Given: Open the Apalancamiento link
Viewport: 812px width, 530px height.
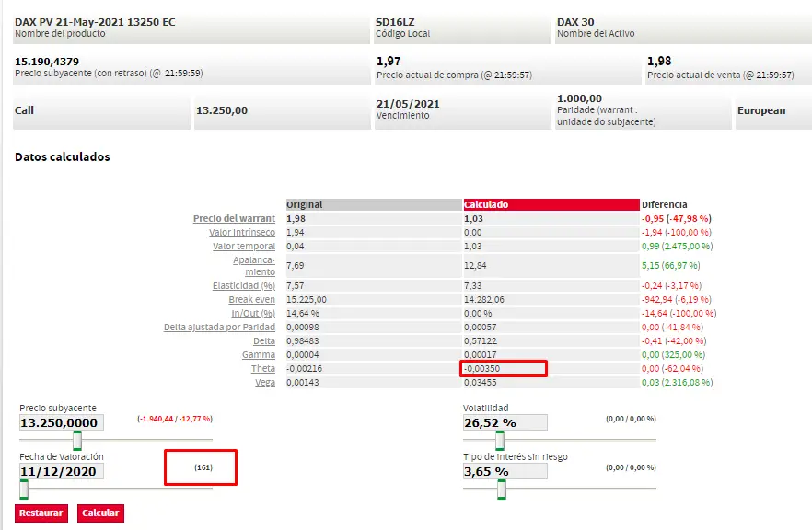Looking at the screenshot, I should [254, 266].
